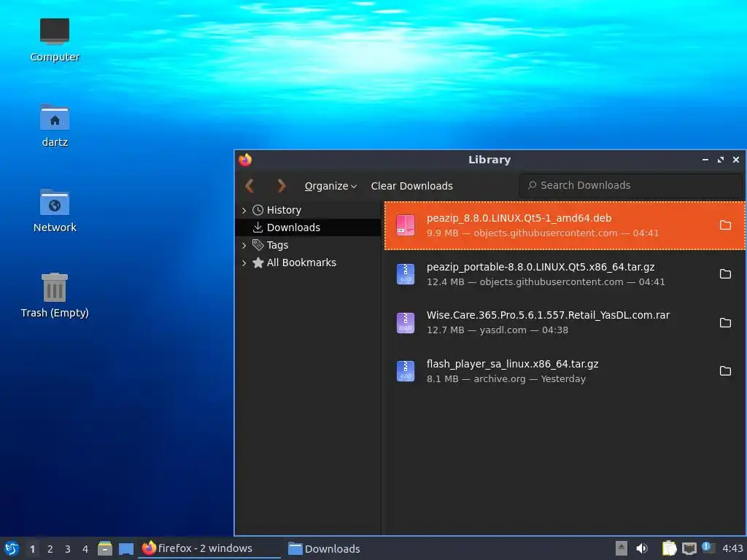Open the update notifier tray icon

[x=708, y=548]
